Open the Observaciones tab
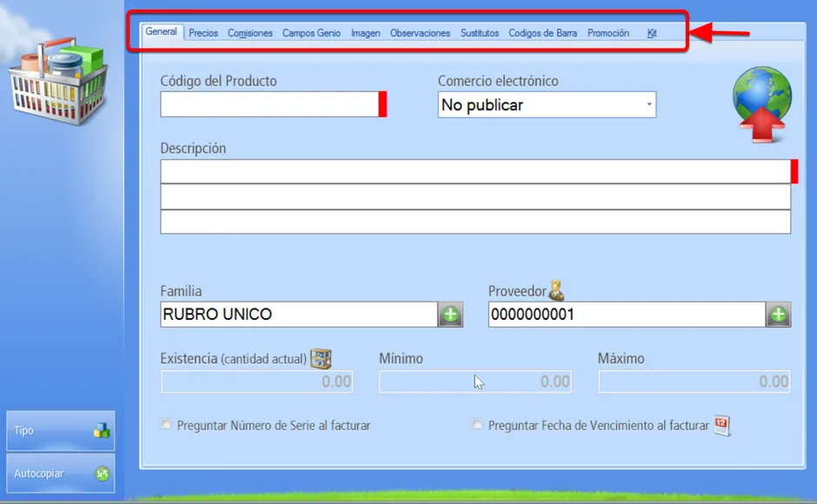This screenshot has height=504, width=817. pos(420,33)
